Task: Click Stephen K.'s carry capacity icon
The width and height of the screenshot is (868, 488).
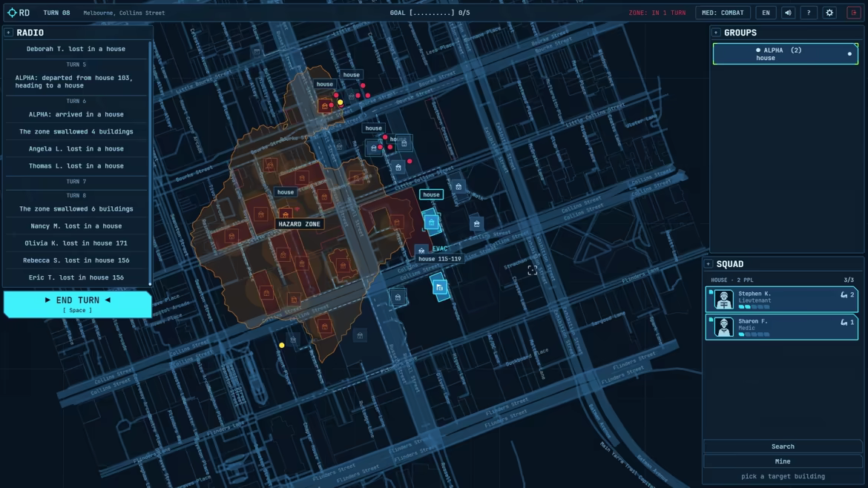Action: pyautogui.click(x=844, y=295)
